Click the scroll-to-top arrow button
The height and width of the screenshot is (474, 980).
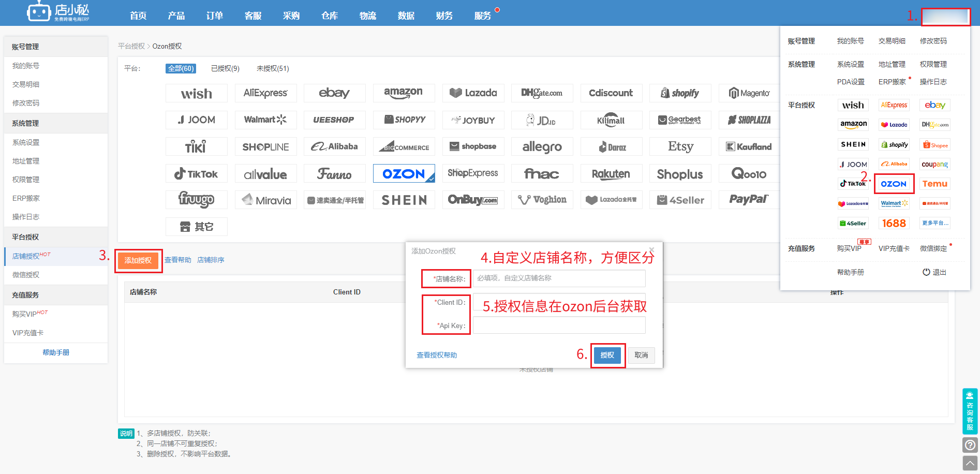tap(970, 463)
